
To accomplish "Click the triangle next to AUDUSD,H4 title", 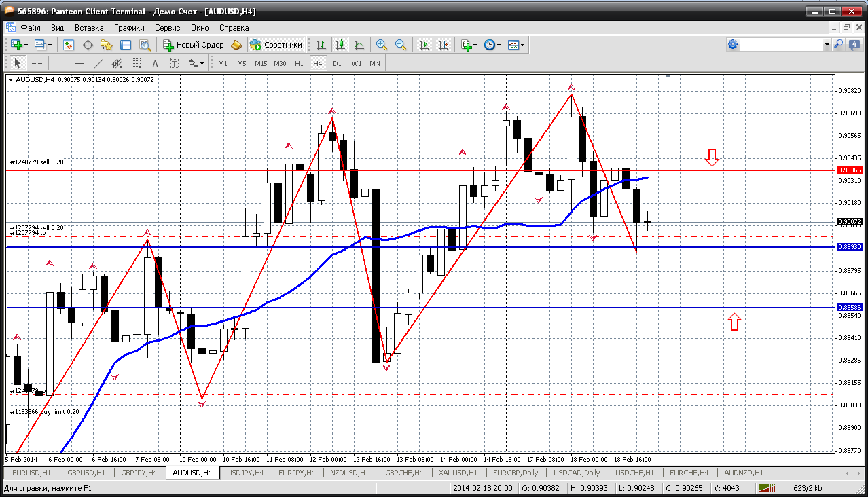I will point(10,79).
